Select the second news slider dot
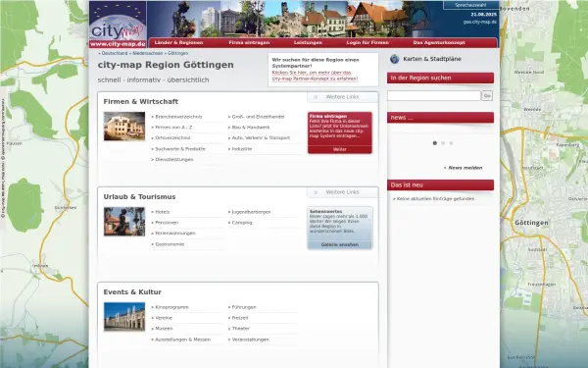 (x=443, y=143)
